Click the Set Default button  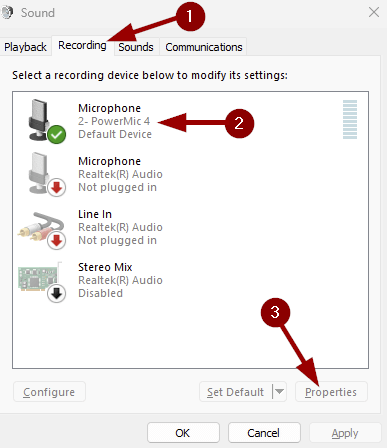236,392
